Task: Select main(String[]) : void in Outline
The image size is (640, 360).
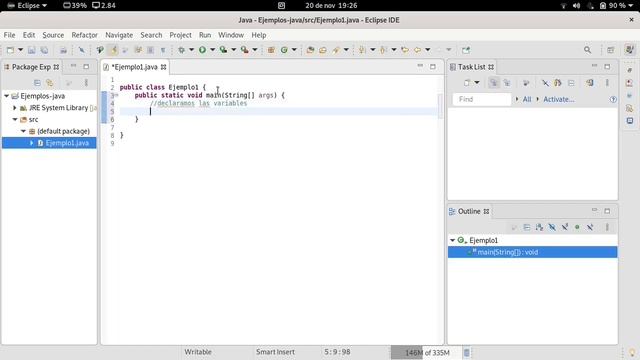Action: click(533, 252)
